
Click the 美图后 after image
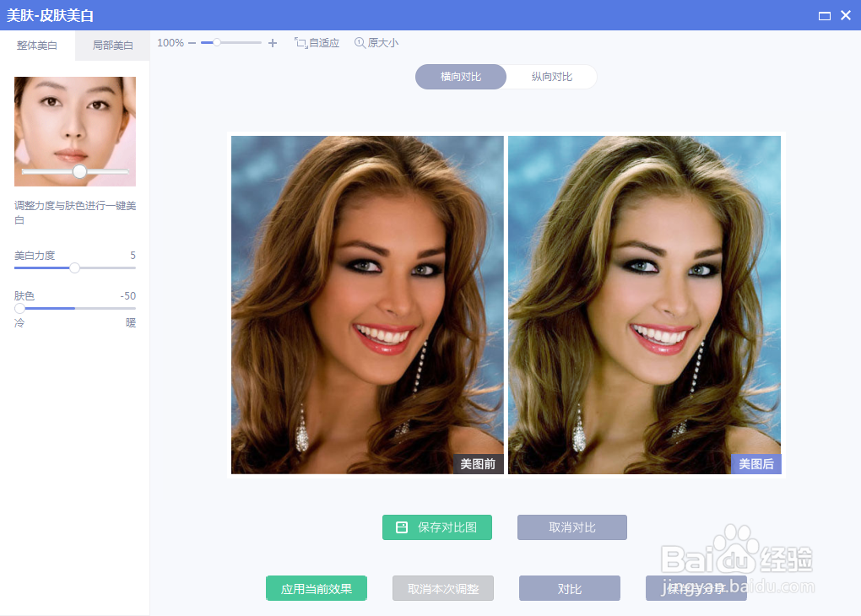tap(645, 305)
